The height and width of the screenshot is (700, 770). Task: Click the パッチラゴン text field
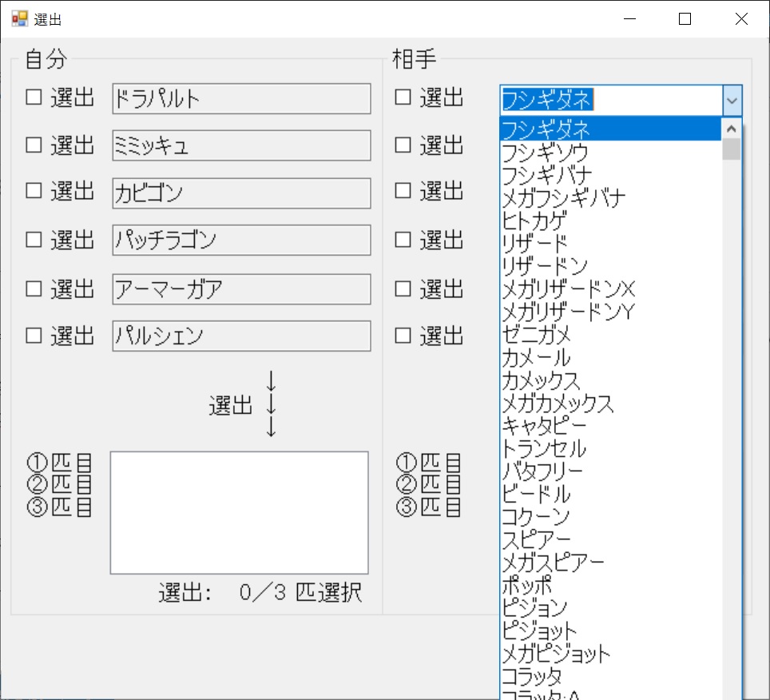[x=241, y=240]
